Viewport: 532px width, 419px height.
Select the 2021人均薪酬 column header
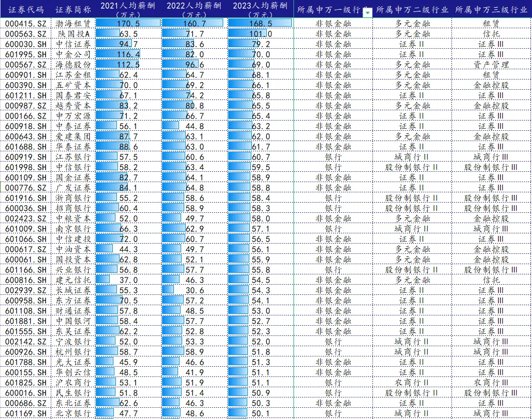click(128, 10)
